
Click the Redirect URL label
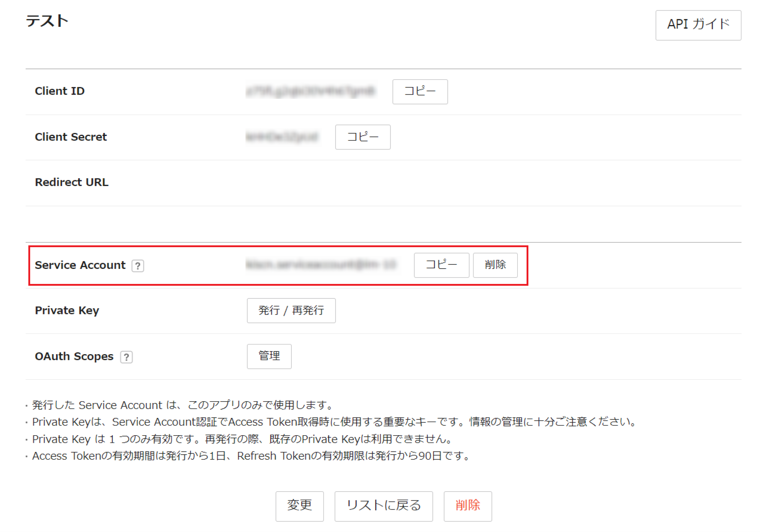(71, 182)
